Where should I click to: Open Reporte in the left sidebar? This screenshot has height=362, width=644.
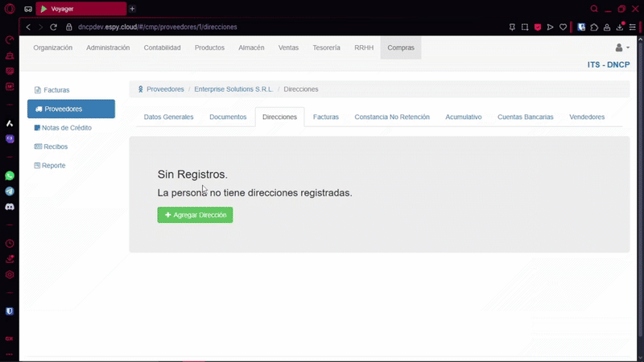click(71, 166)
